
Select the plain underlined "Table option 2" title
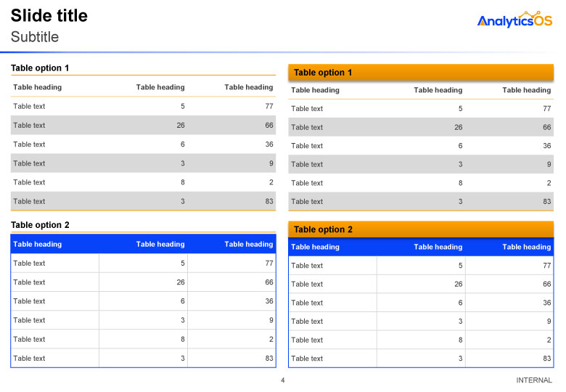click(x=40, y=225)
